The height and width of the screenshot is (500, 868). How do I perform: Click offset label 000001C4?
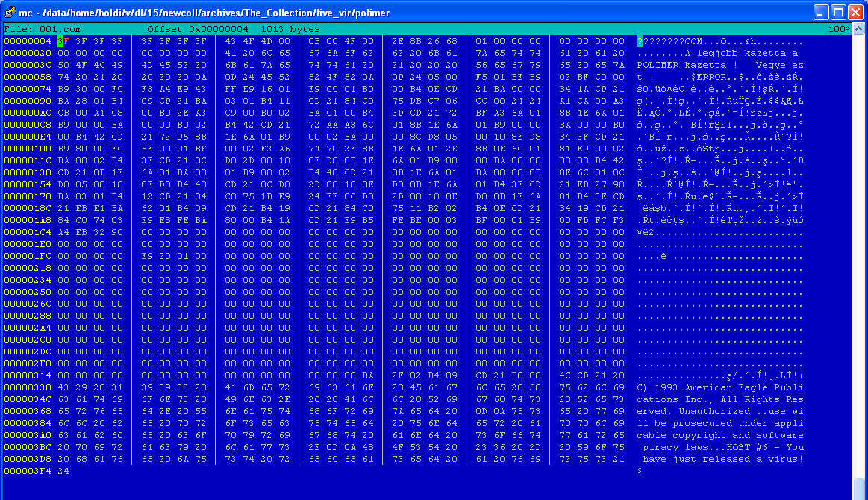28,232
